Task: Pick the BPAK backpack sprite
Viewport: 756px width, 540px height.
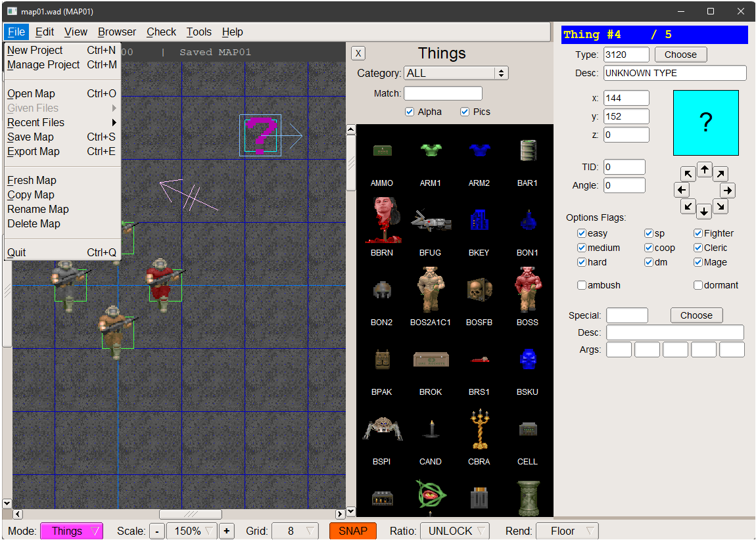Action: [x=383, y=359]
